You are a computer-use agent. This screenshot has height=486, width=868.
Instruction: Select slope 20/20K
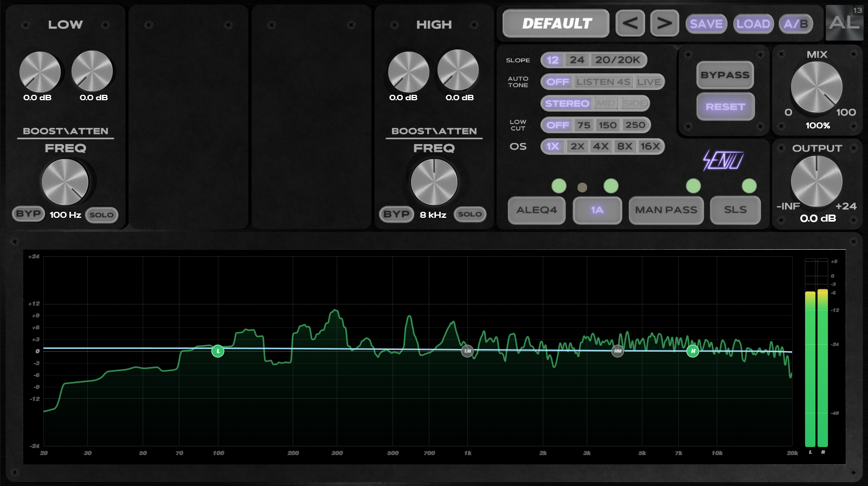(618, 60)
